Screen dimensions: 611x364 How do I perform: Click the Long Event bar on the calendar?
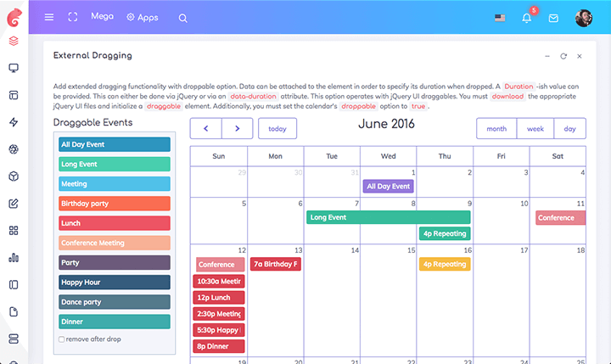click(x=388, y=217)
